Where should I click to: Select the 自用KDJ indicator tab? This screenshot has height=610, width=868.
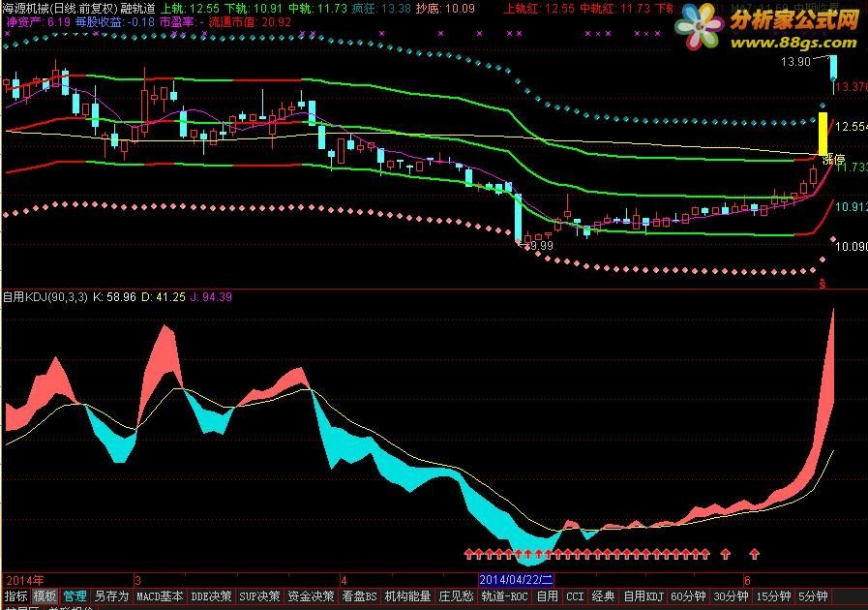(643, 596)
